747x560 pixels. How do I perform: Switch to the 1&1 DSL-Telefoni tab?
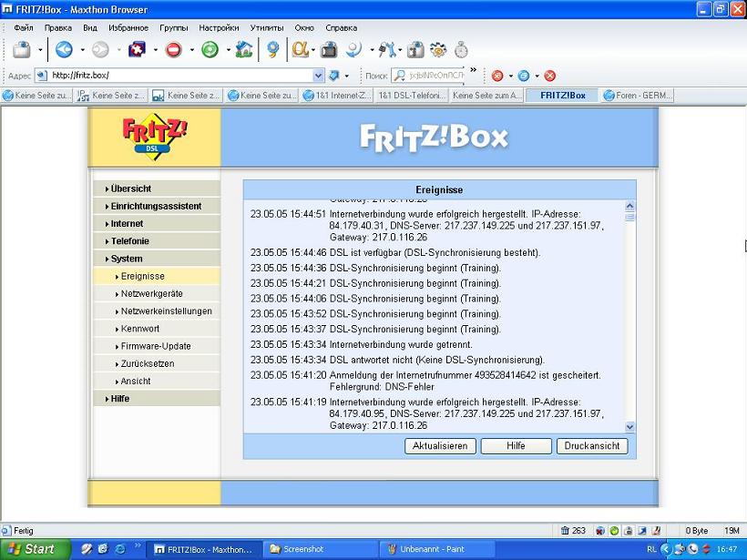pos(412,96)
